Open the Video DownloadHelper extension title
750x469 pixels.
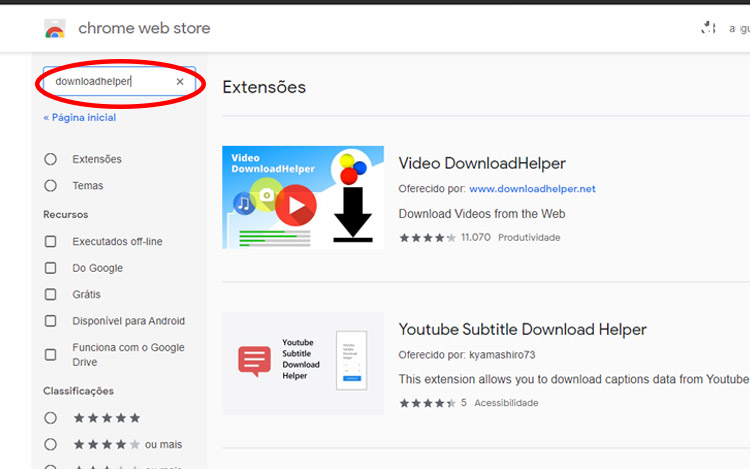point(482,164)
